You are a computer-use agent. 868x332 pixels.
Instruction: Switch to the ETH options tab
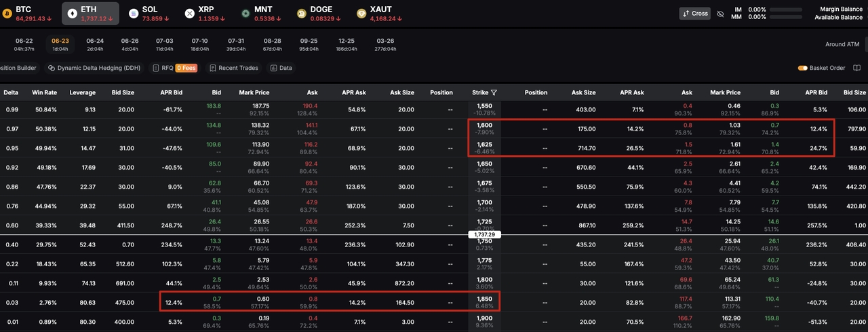click(90, 14)
